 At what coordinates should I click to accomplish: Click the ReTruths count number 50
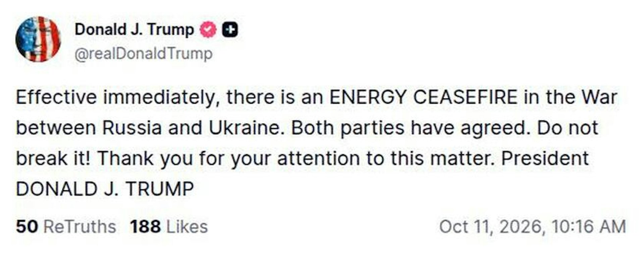(x=27, y=227)
